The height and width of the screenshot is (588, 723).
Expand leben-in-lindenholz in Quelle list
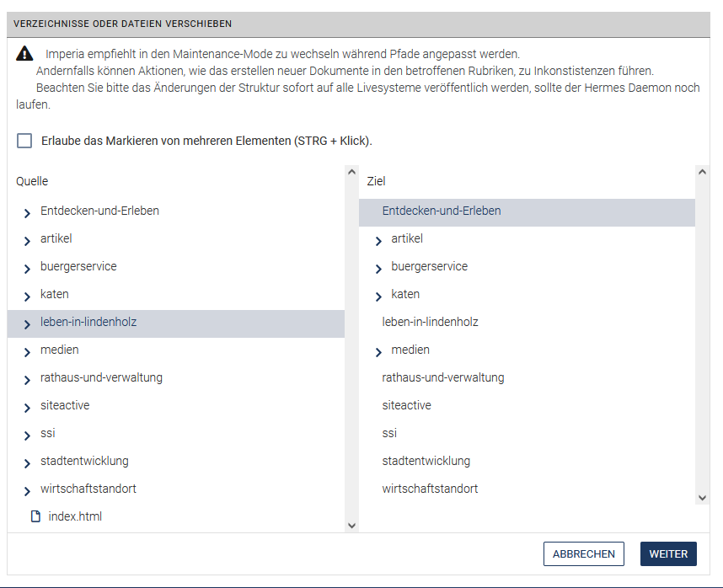pos(27,324)
